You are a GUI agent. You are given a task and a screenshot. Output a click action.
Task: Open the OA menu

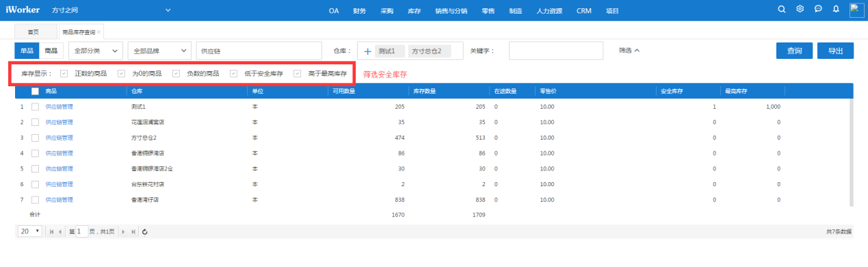[x=334, y=11]
